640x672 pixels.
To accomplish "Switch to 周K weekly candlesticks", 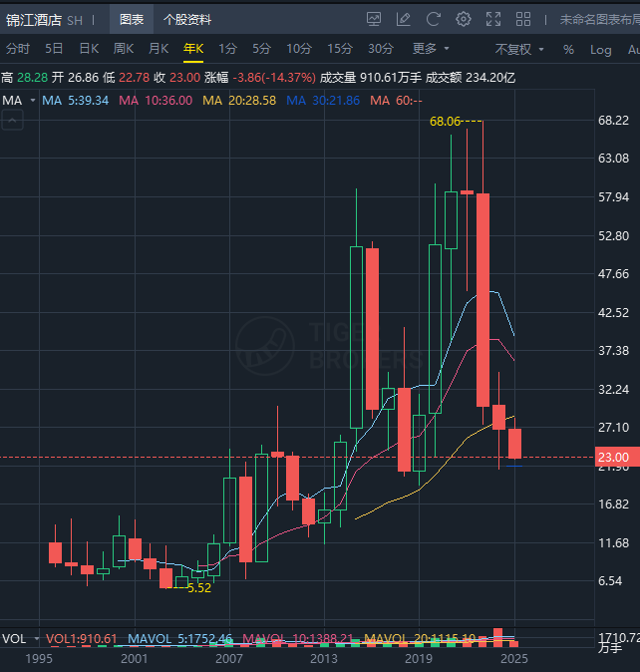I will (124, 49).
